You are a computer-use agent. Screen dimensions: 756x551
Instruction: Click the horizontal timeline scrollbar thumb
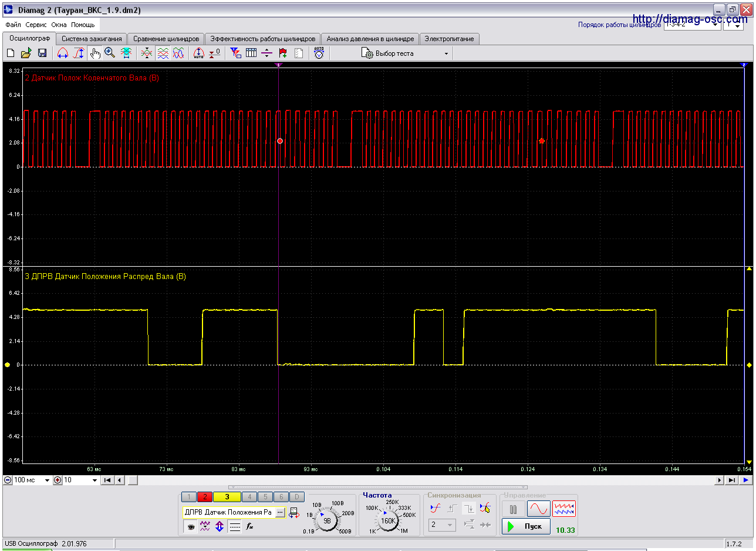pyautogui.click(x=133, y=480)
